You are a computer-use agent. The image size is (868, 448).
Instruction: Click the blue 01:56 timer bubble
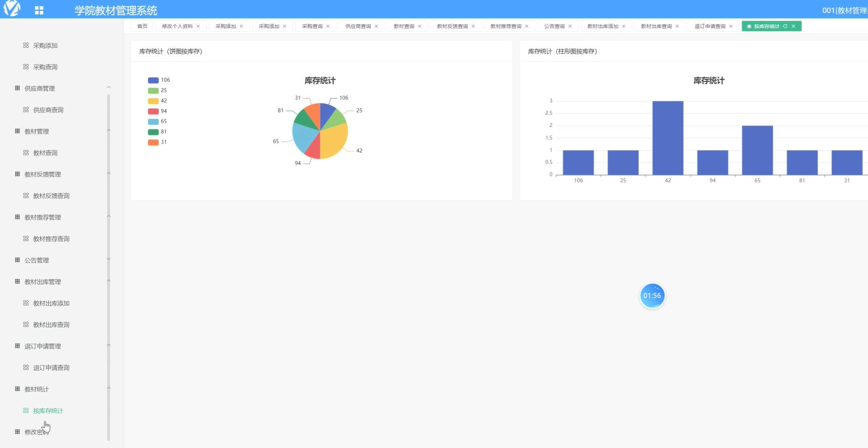(x=652, y=296)
